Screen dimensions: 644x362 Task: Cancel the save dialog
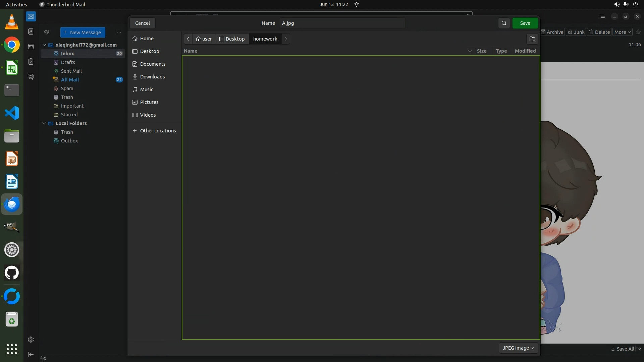pos(142,23)
